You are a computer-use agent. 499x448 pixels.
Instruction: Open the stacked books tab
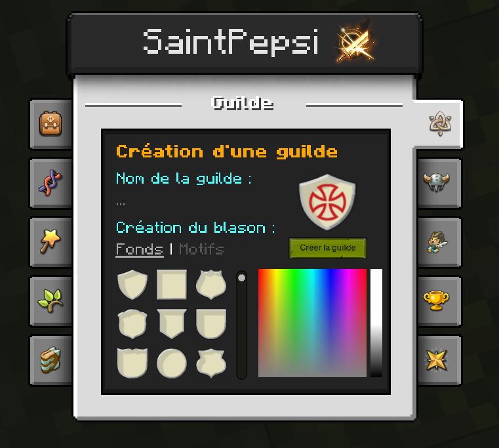click(x=50, y=360)
